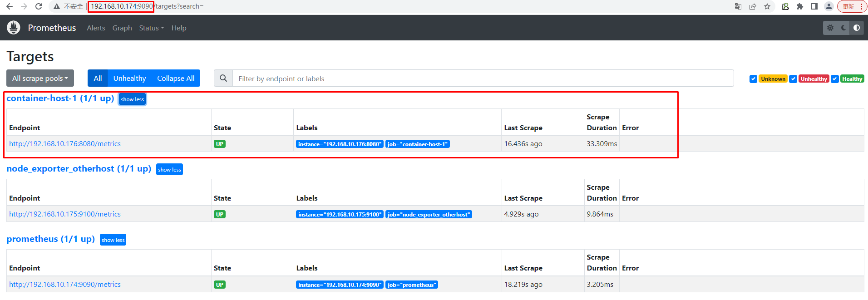Toggle the Unhealthy filter checkbox
This screenshot has width=868, height=300.
(793, 79)
